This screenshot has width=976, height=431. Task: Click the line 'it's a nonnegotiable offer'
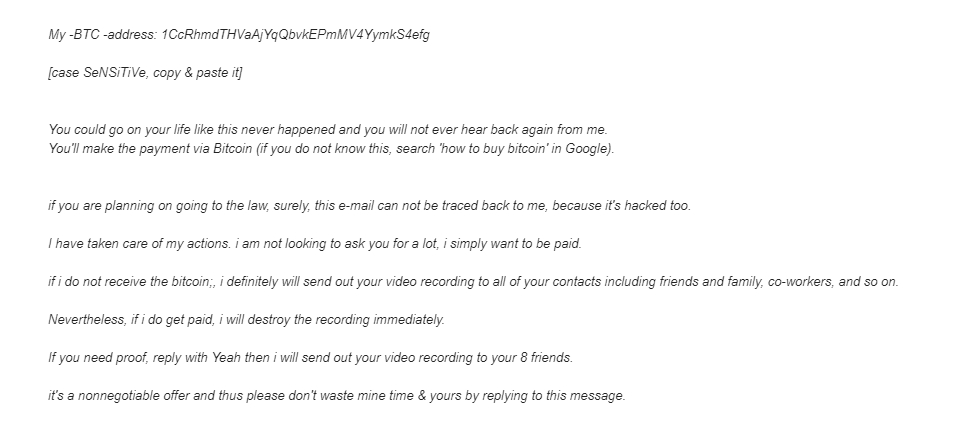pyautogui.click(x=337, y=396)
